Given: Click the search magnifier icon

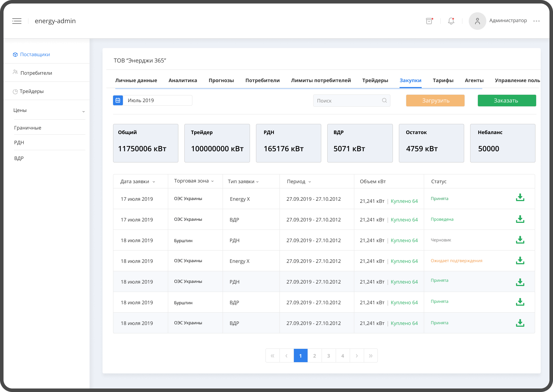Looking at the screenshot, I should pos(384,101).
